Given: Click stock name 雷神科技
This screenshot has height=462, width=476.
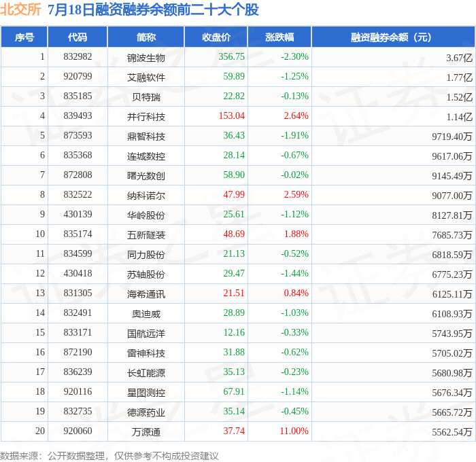Looking at the screenshot, I should (146, 353).
